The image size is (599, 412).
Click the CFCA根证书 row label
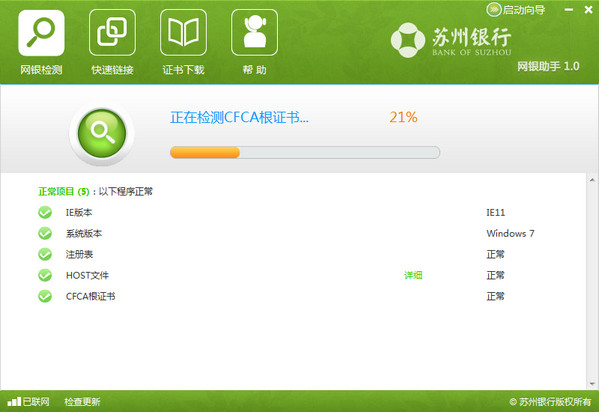(x=91, y=297)
